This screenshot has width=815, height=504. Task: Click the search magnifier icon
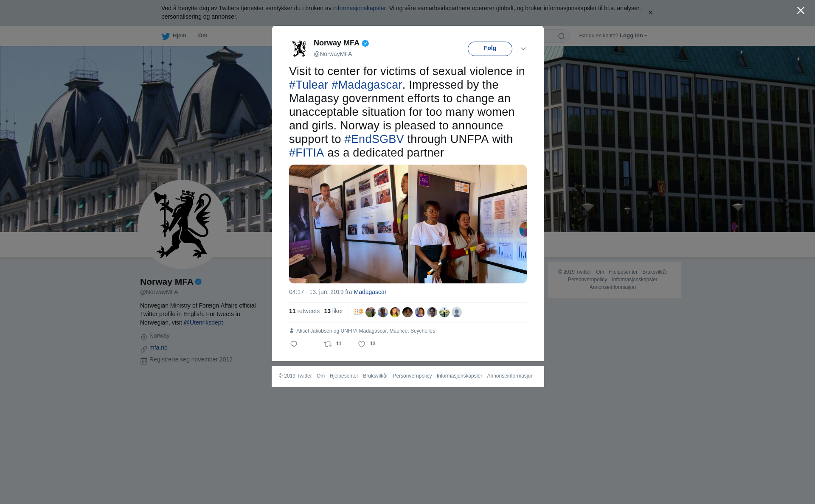561,36
